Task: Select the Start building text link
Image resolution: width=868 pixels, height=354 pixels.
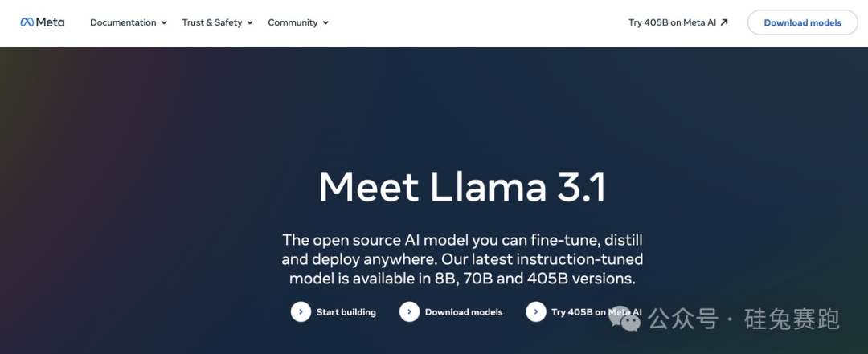Action: (346, 312)
